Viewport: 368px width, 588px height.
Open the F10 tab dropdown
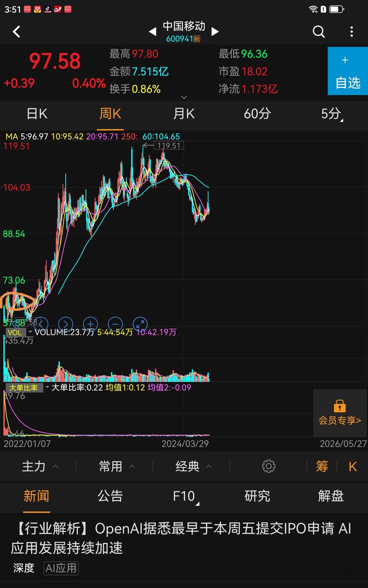tap(185, 496)
